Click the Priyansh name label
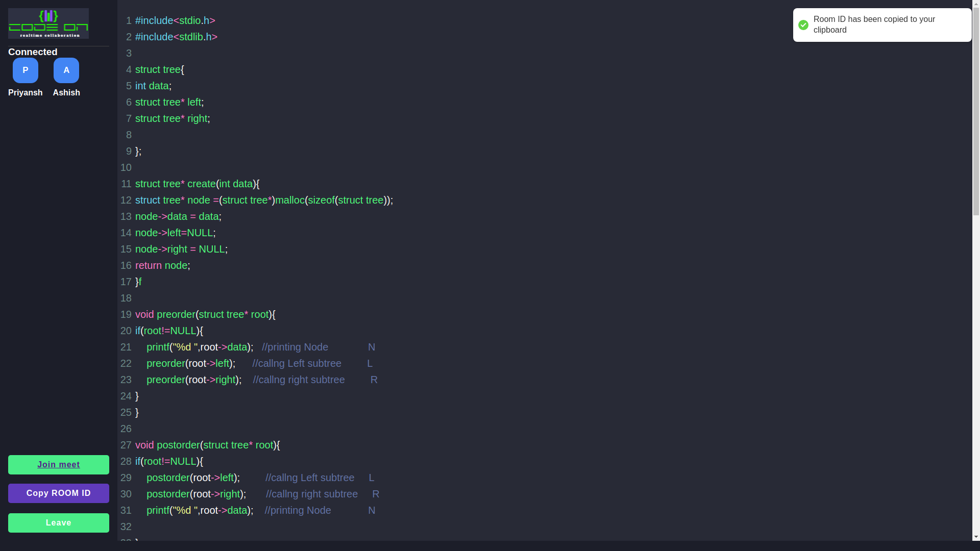 (x=25, y=92)
